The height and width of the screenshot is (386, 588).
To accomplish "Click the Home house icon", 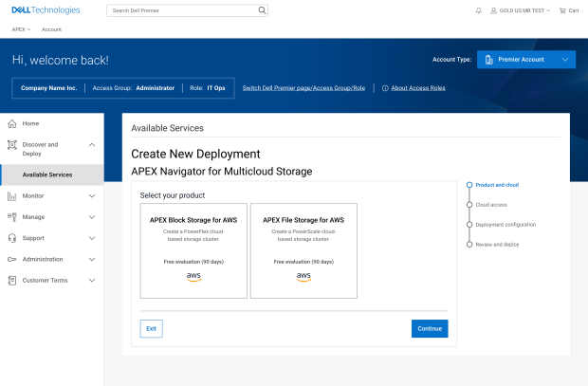I will coord(12,123).
